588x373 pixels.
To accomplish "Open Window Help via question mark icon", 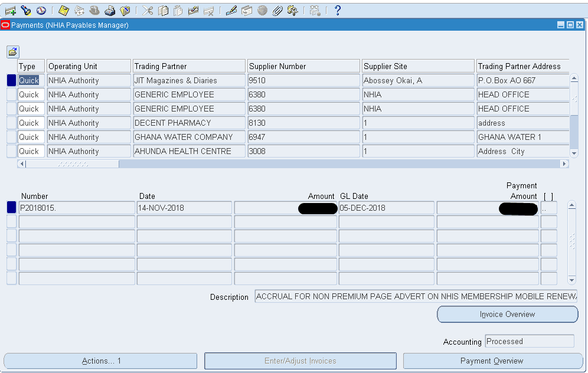I will (337, 11).
